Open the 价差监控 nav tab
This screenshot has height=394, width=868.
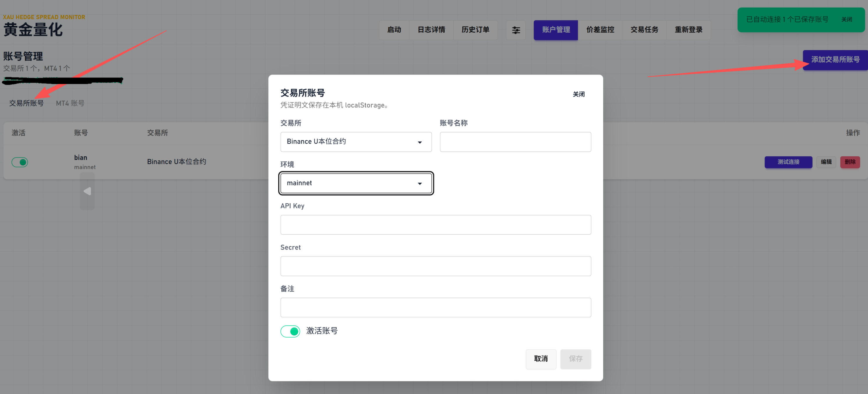600,30
